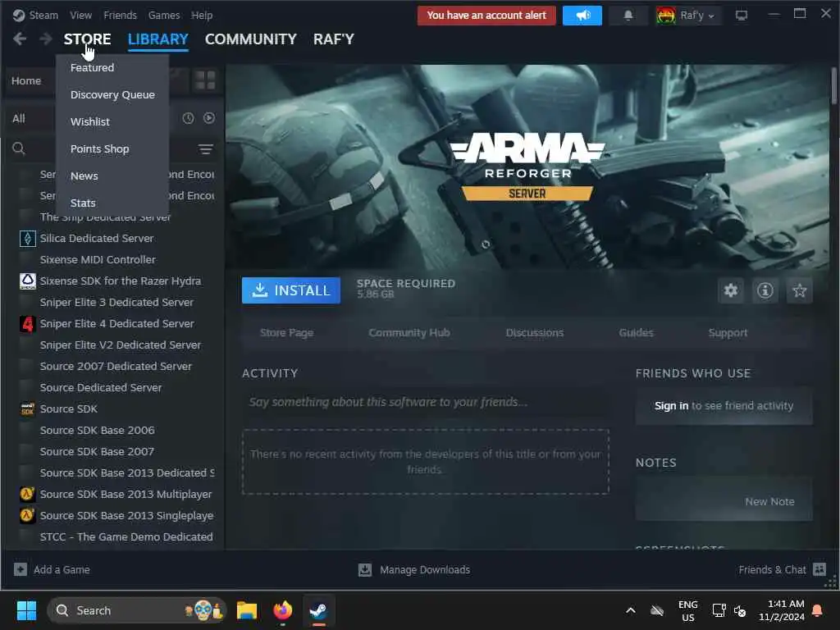
Task: Click the Big Picture mode monitor icon
Action: click(742, 16)
